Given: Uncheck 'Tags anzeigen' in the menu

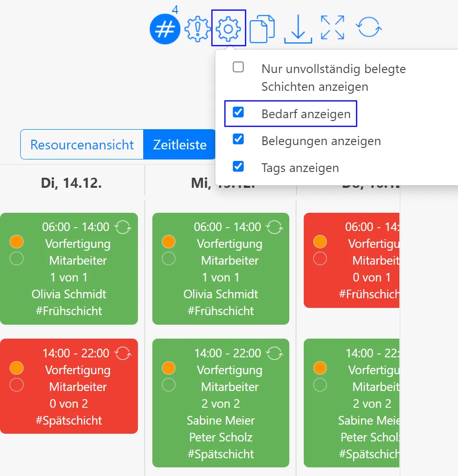Looking at the screenshot, I should [x=238, y=167].
